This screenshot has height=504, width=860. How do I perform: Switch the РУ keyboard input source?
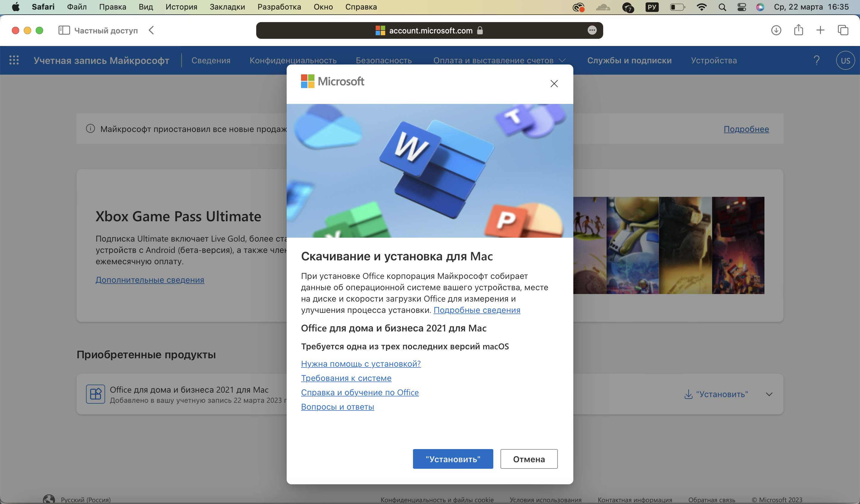pyautogui.click(x=652, y=7)
